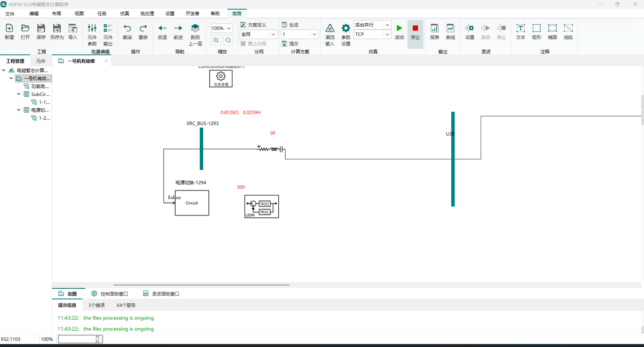644x347 pixels.
Task: Open the 后台并行 mode dropdown
Action: [387, 25]
